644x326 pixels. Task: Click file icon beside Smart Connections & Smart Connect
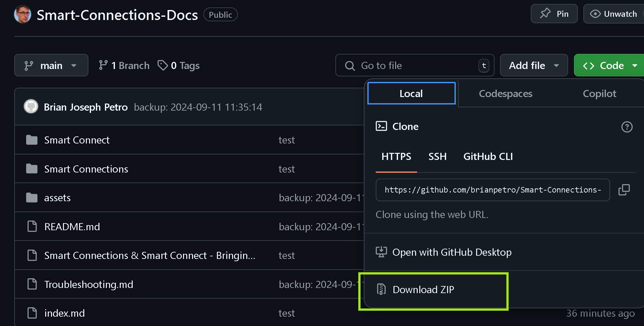point(32,255)
